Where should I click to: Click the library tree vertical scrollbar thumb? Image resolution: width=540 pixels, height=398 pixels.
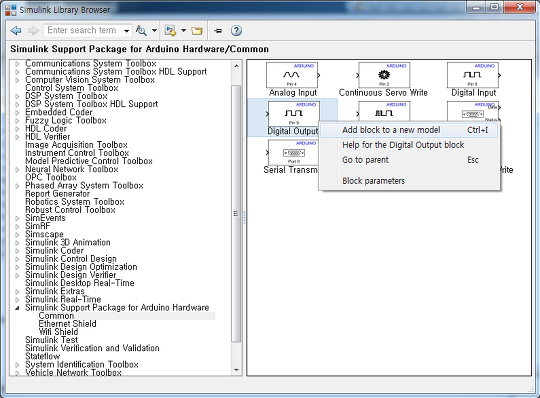[x=236, y=214]
